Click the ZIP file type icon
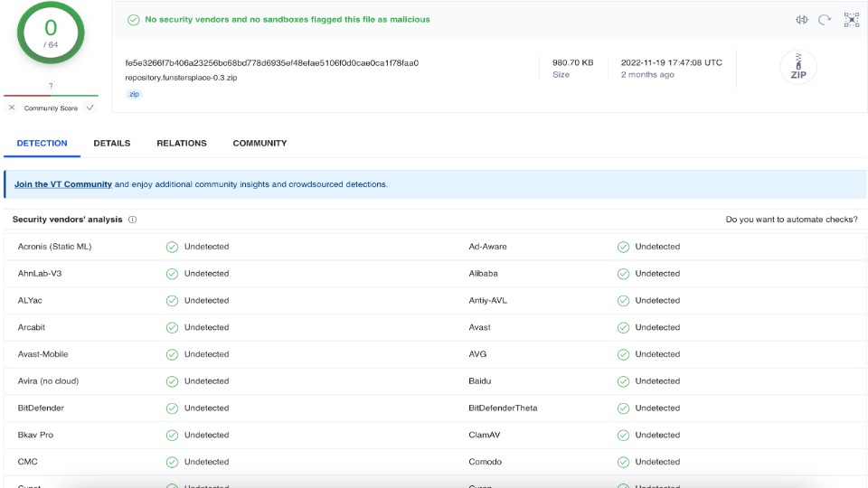Image resolution: width=868 pixels, height=488 pixels. coord(798,67)
